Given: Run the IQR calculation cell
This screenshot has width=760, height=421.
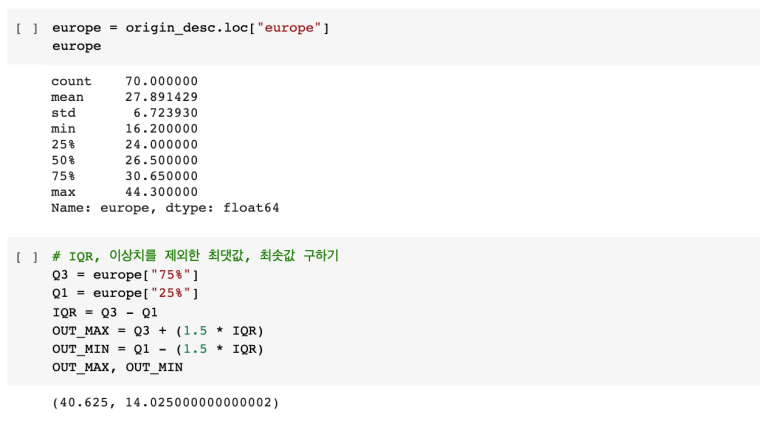Looking at the screenshot, I should pyautogui.click(x=28, y=257).
